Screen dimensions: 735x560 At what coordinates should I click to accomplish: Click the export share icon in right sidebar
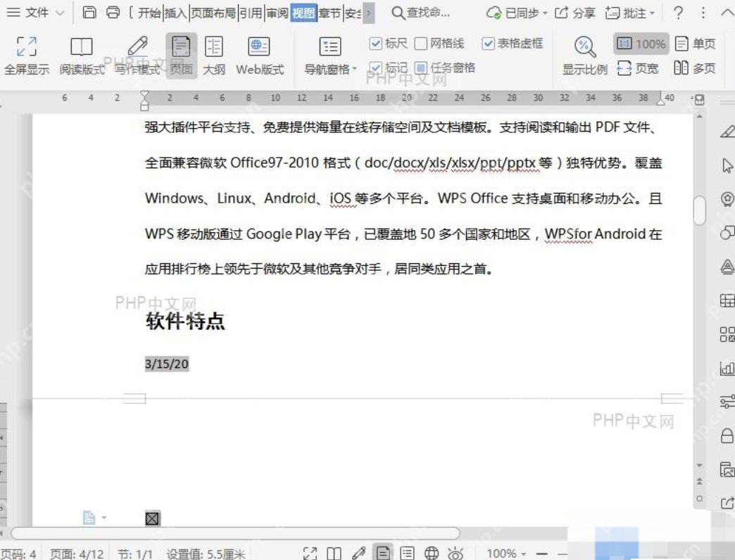click(x=727, y=502)
